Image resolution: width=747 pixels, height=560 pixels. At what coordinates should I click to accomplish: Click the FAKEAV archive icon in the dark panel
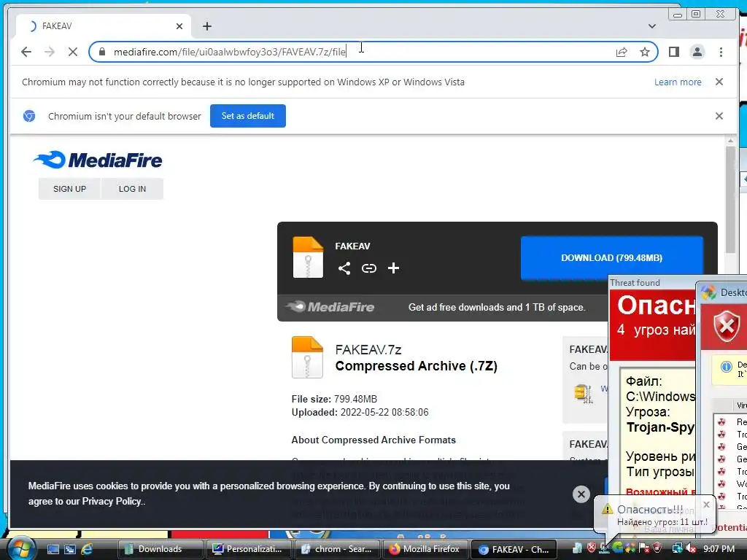coord(308,257)
